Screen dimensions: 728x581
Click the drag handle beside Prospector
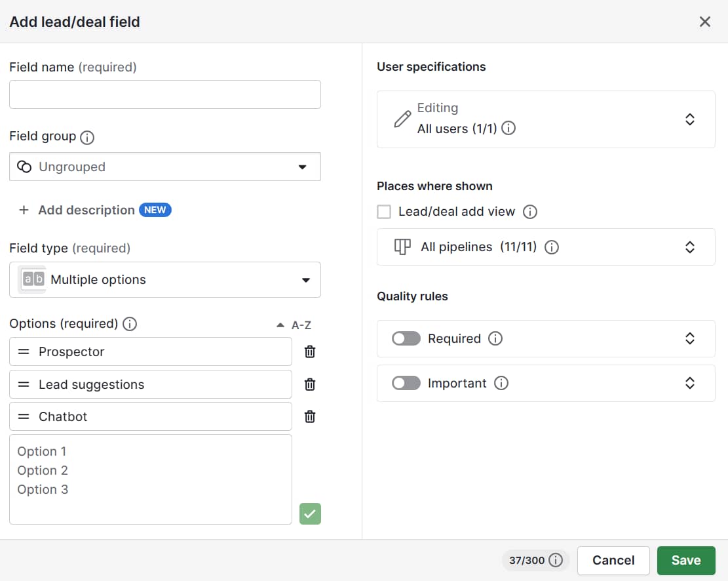point(24,351)
